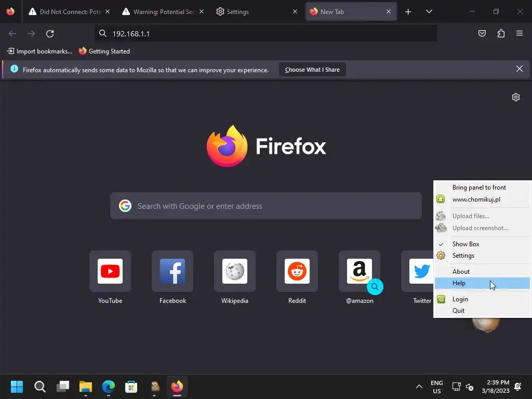Go back with the back arrow
This screenshot has width=532, height=399.
(x=12, y=34)
